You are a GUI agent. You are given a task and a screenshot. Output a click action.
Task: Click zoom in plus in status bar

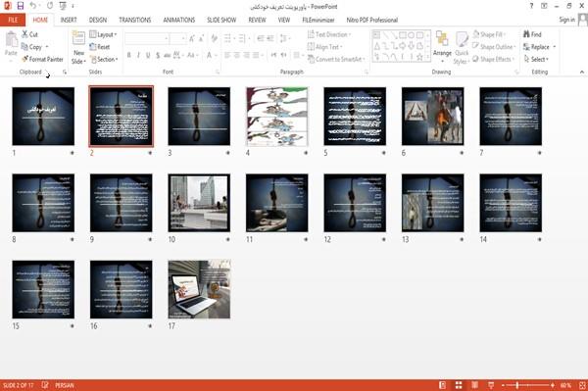click(553, 385)
